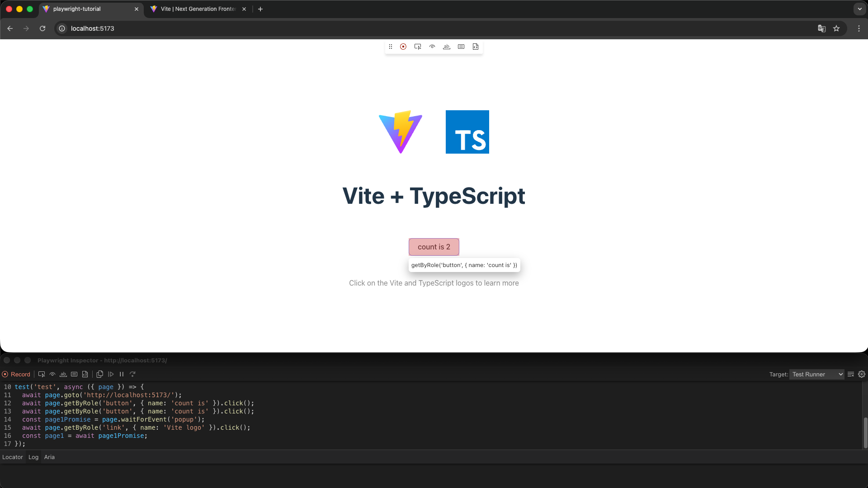Select the Pick locator tool in floating toolbar

(417, 46)
